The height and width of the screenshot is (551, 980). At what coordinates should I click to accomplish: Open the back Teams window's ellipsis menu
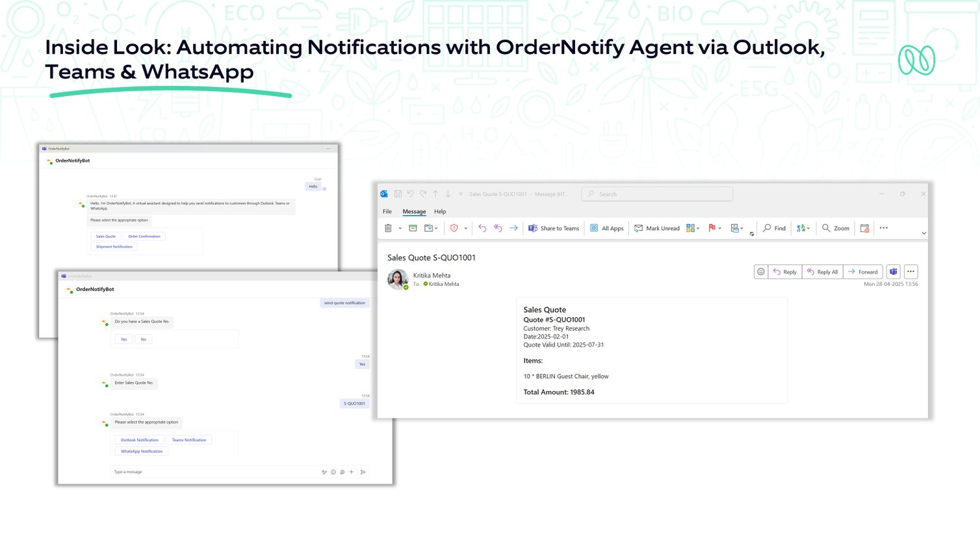329,149
